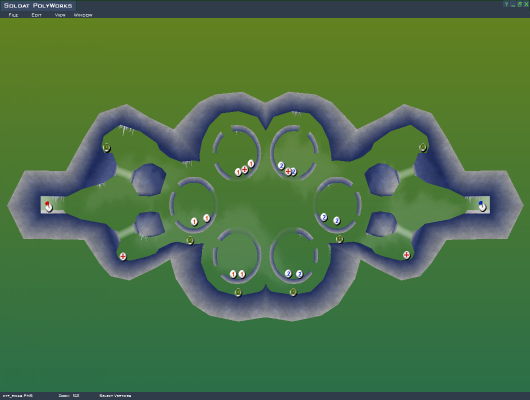Select grenade kit marker in upper-right cave

point(423,147)
